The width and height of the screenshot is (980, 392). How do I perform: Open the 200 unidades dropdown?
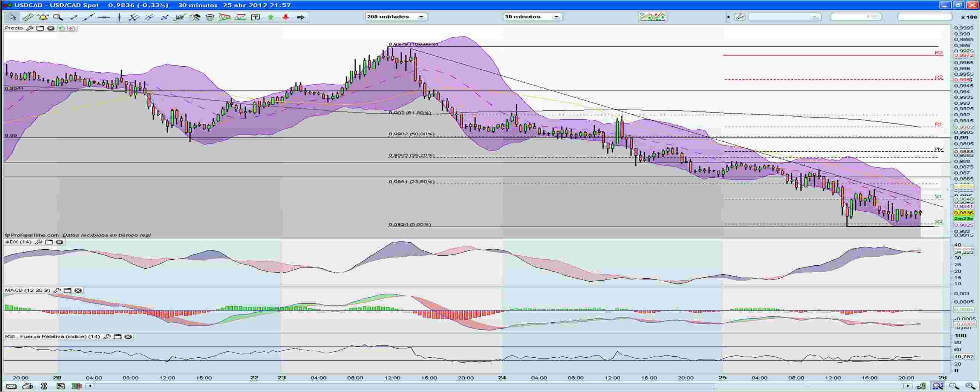(421, 16)
